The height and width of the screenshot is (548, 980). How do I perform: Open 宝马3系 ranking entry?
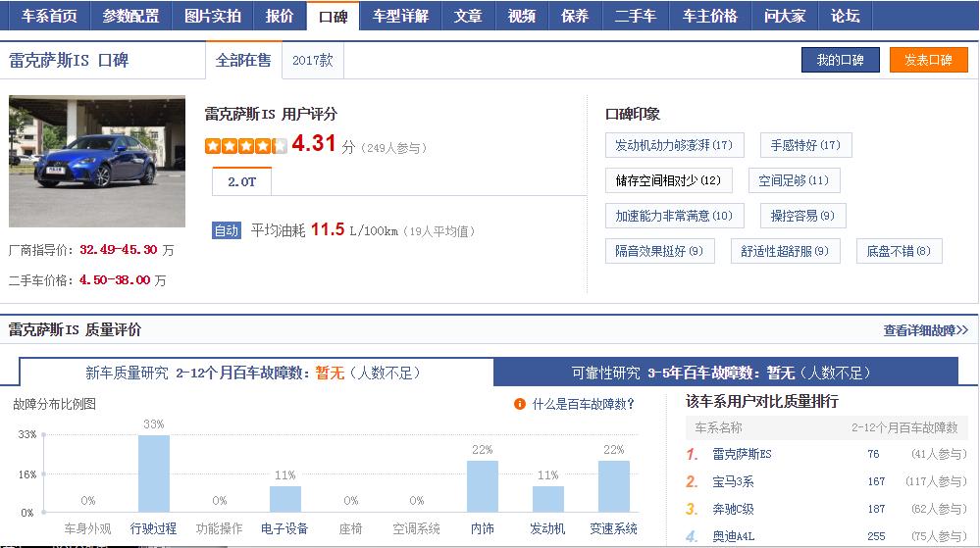733,481
